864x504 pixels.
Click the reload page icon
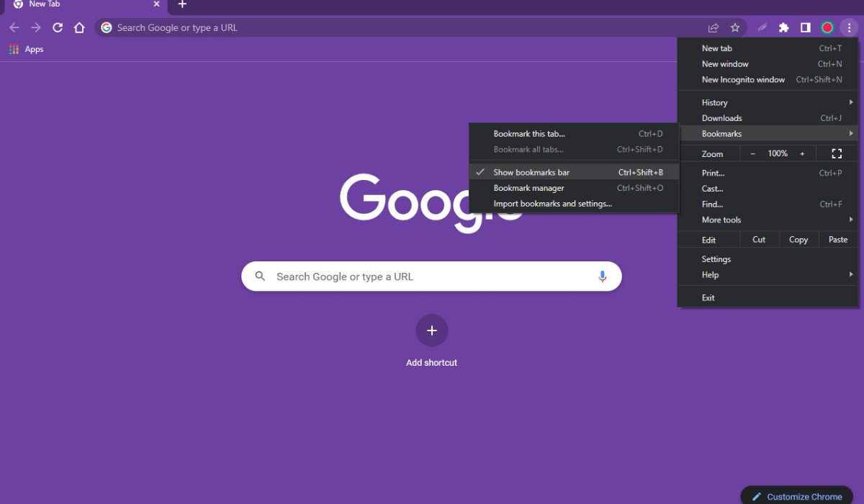pyautogui.click(x=58, y=28)
